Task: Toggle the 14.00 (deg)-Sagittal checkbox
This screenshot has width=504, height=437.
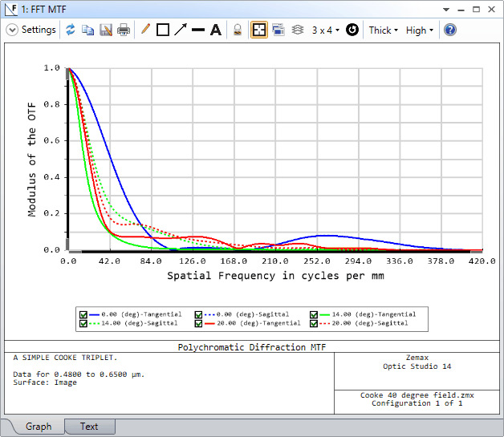Action: [83, 323]
